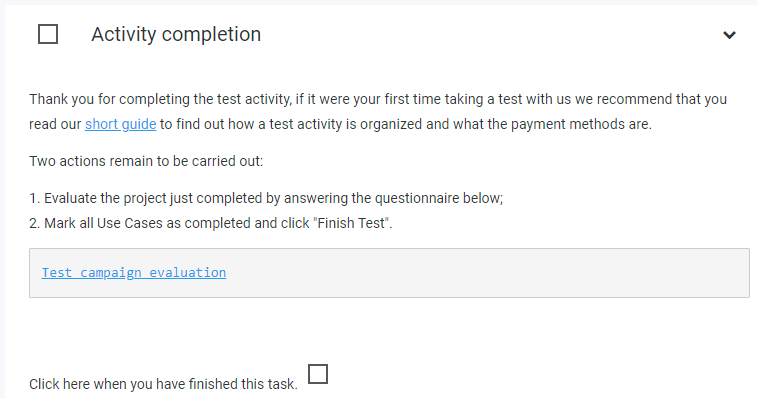757x399 pixels.
Task: Click the 'Evaluate the project' step line
Action: pyautogui.click(x=266, y=198)
